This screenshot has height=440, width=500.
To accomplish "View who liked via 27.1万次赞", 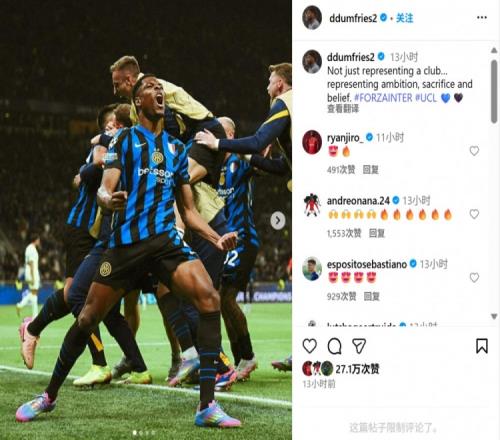I will (x=357, y=369).
